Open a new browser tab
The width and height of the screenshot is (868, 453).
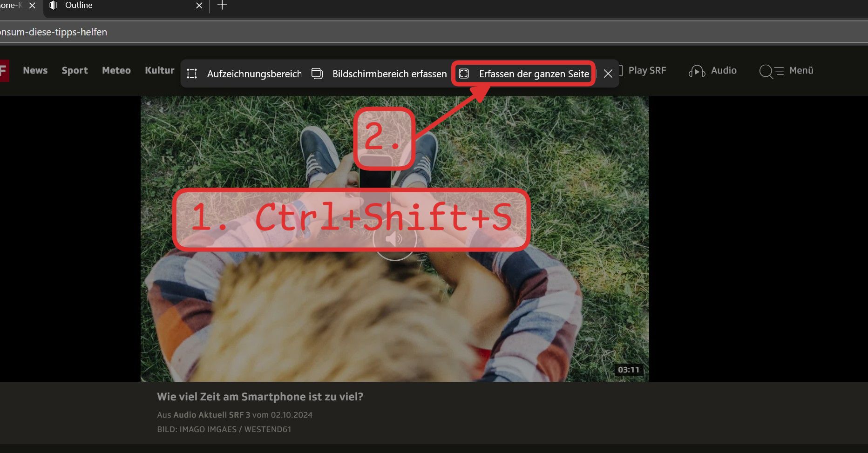[222, 6]
